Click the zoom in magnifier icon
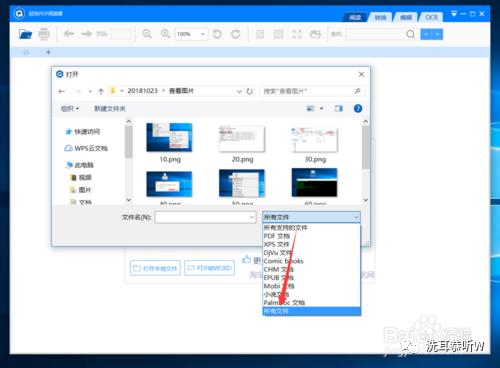 point(165,34)
